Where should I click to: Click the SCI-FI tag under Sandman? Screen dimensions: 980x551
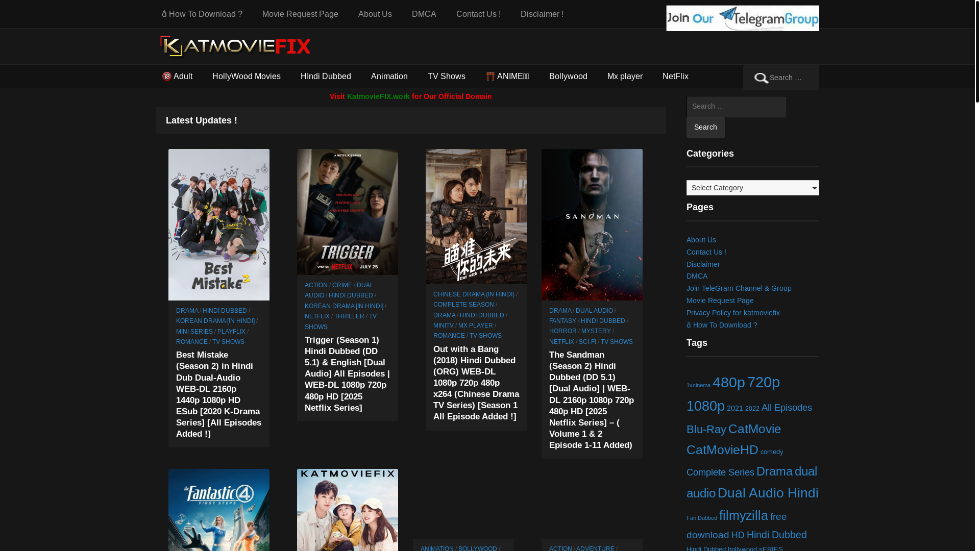(587, 342)
